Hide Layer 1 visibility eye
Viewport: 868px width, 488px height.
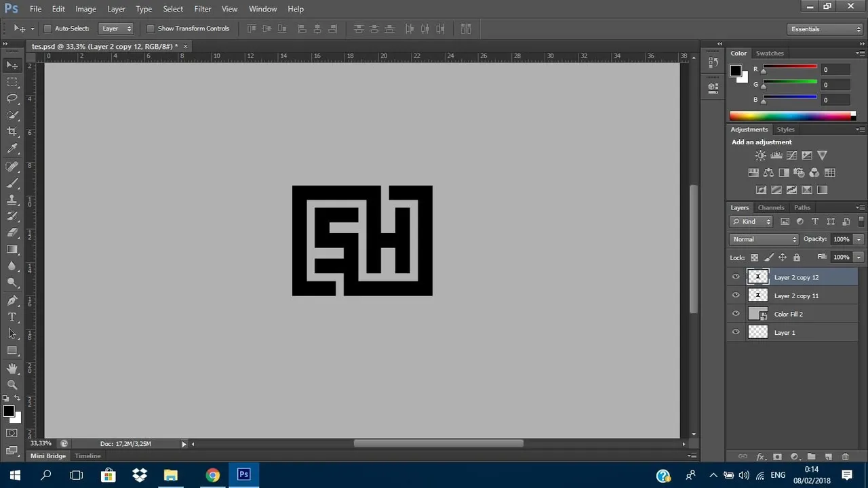736,332
